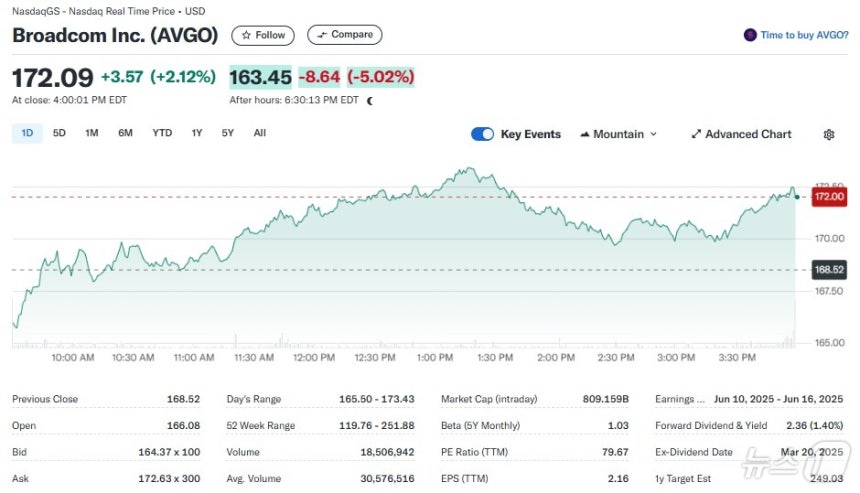860x493 pixels.
Task: Click the chart peak near 1:30 PM
Action: (470, 168)
